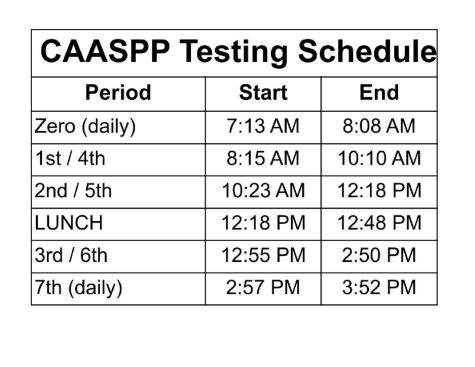Click the 10:23 AM start time

point(263,191)
